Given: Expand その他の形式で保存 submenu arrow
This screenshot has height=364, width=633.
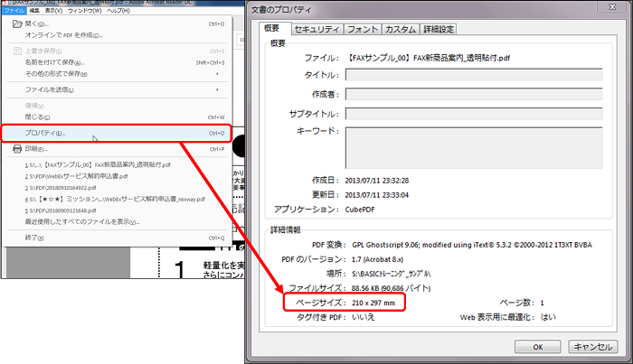Looking at the screenshot, I should coord(217,74).
